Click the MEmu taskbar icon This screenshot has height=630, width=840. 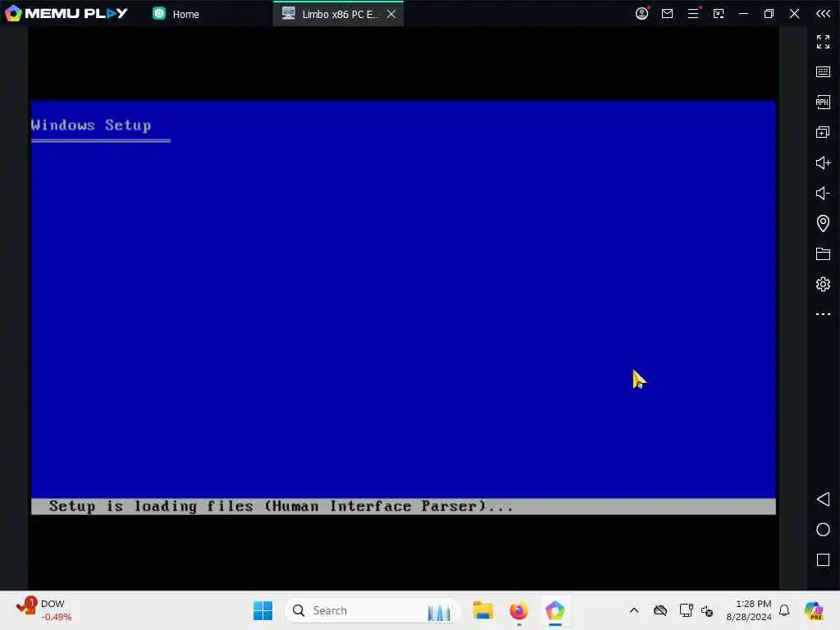pos(555,610)
